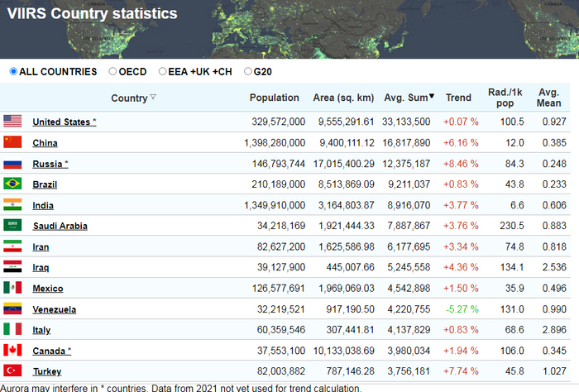
Task: Click China's +6.16 % trend value
Action: (461, 142)
